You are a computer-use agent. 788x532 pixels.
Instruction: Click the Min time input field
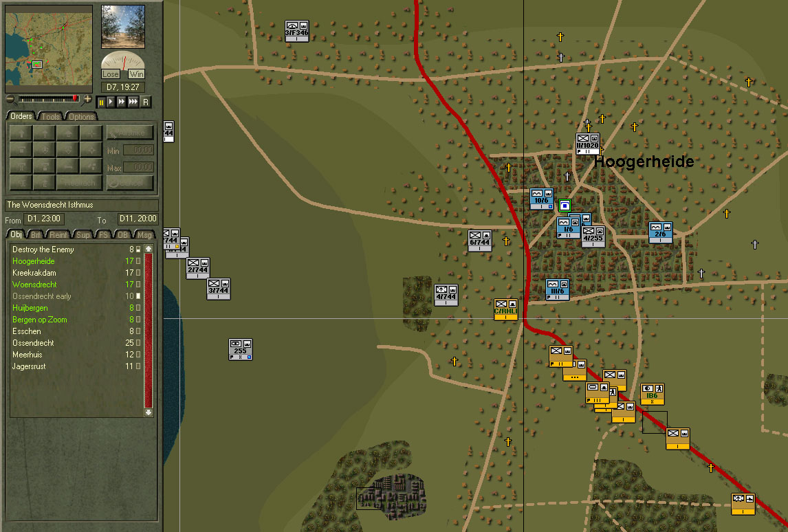[138, 150]
